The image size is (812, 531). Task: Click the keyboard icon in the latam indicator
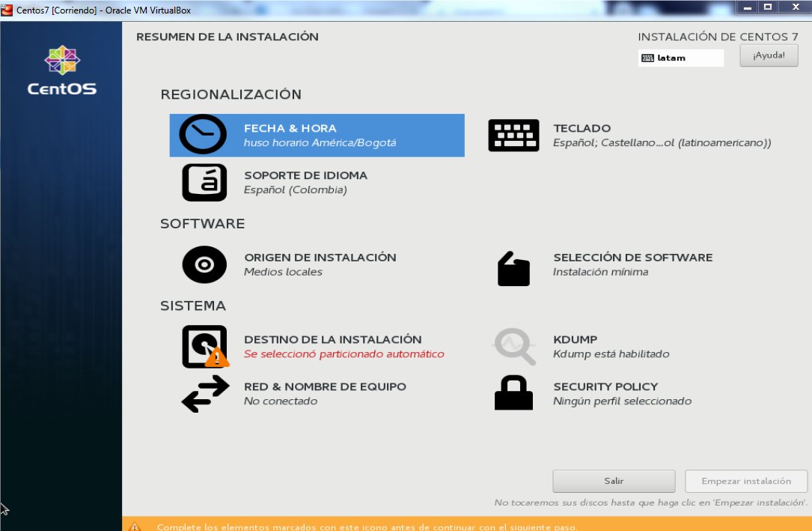(647, 58)
